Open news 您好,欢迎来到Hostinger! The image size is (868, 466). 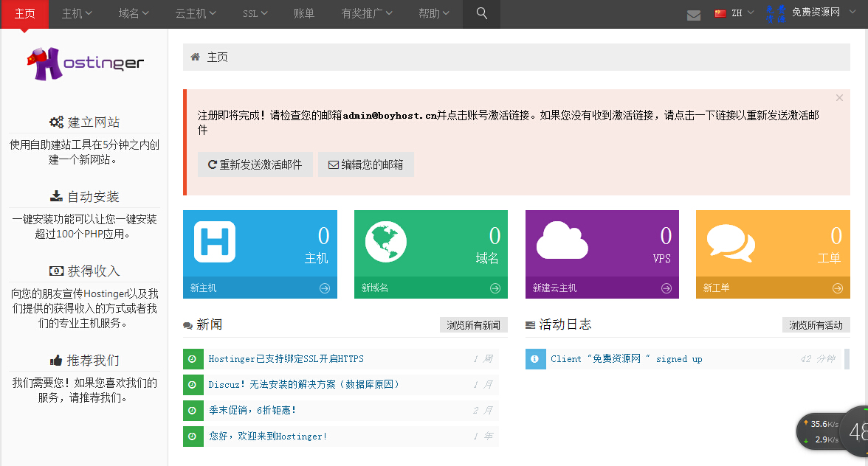pos(268,437)
